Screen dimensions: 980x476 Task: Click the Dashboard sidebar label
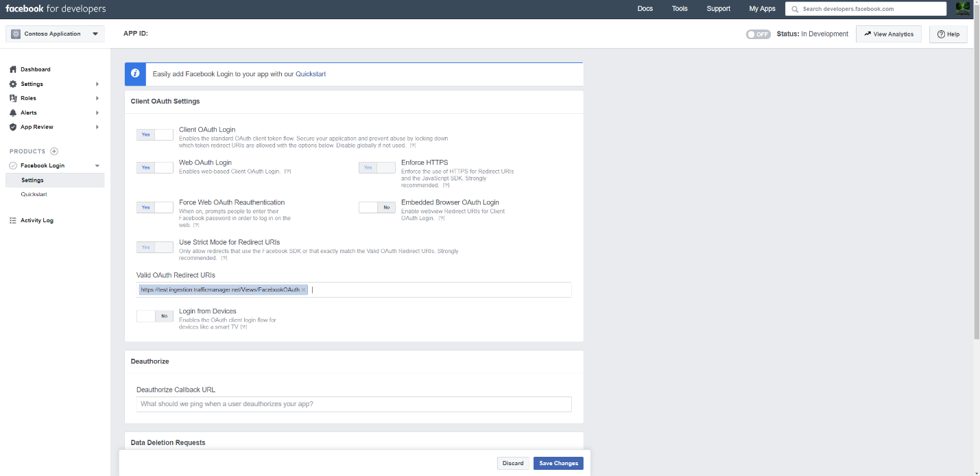pos(36,69)
